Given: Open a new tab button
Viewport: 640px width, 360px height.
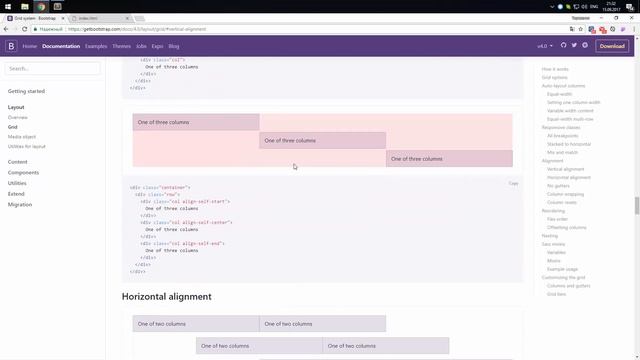Looking at the screenshot, I should (140, 18).
